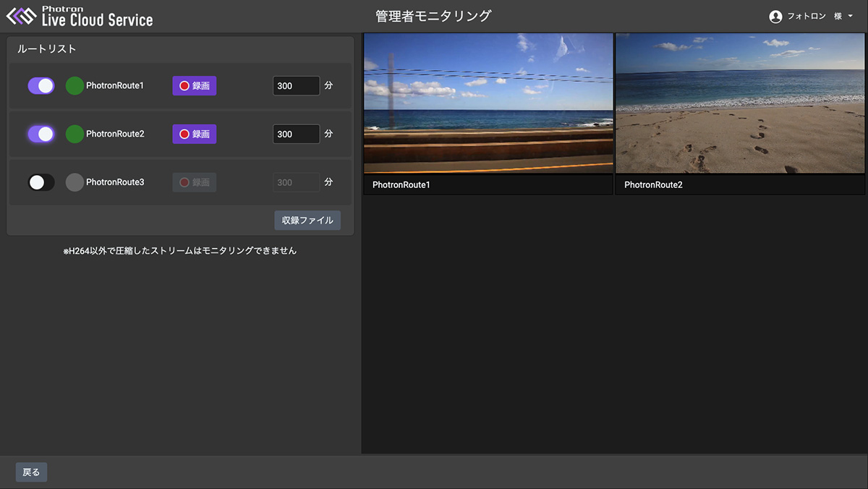Open the 収録ファイル recorded files screen

[307, 220]
